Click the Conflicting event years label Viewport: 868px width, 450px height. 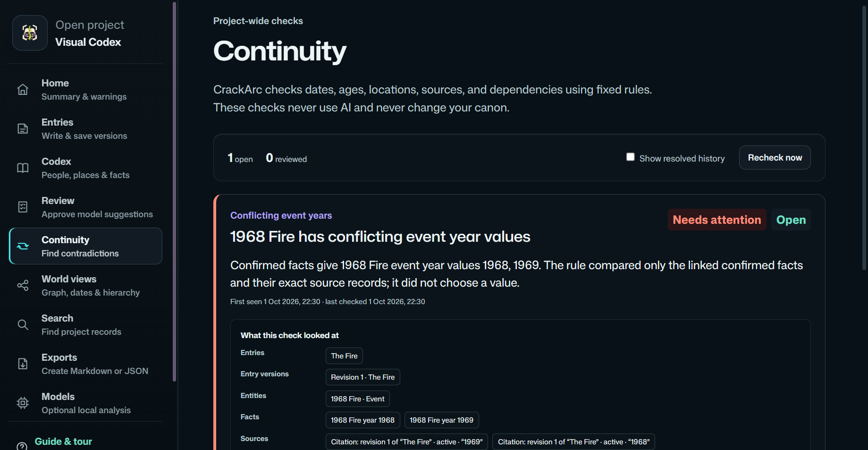click(281, 215)
